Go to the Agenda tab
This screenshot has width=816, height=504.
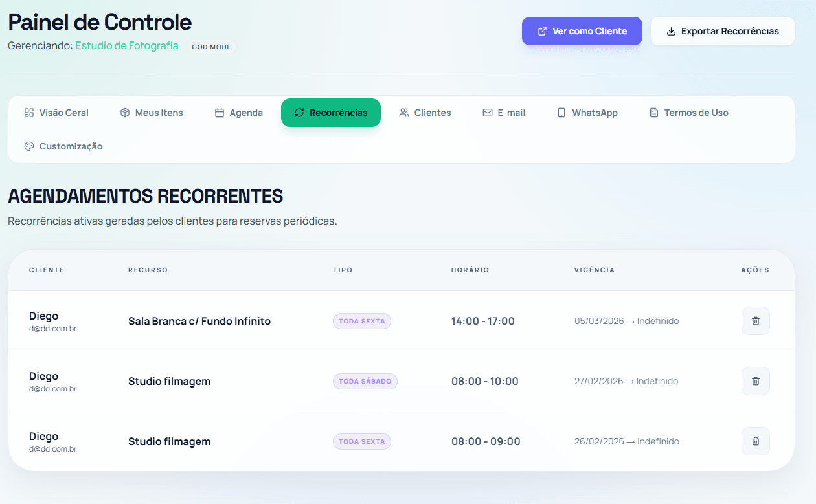(239, 113)
